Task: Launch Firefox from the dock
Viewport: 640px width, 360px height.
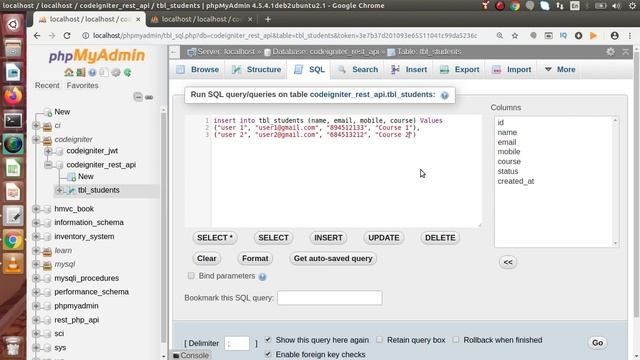Action: pyautogui.click(x=13, y=97)
